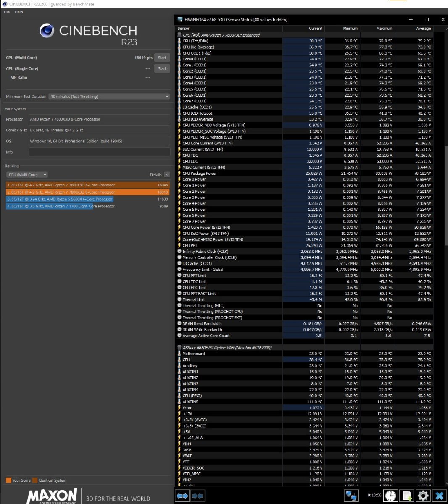Viewport: 448px width, 504px height.
Task: Select the VBAT voltage row
Action: tap(305, 456)
